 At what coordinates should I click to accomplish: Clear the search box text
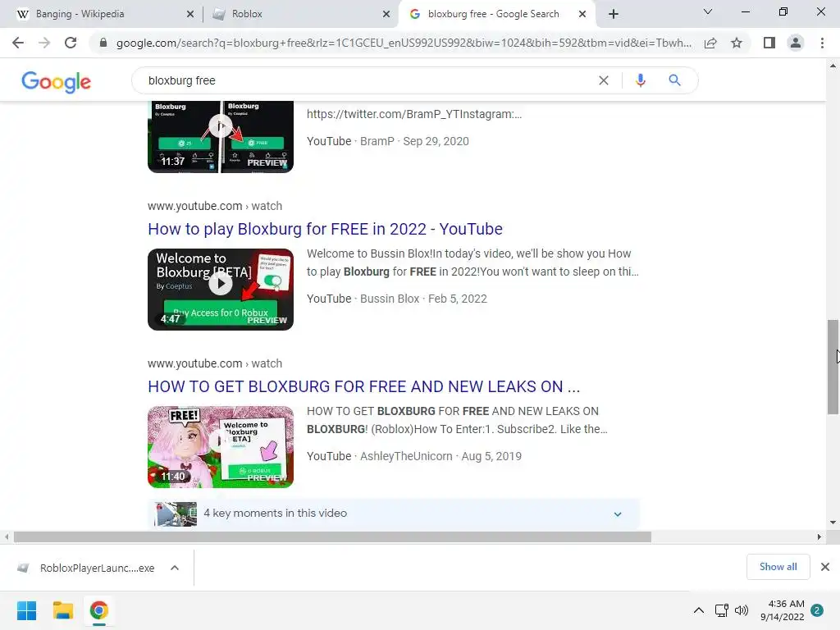pyautogui.click(x=603, y=80)
